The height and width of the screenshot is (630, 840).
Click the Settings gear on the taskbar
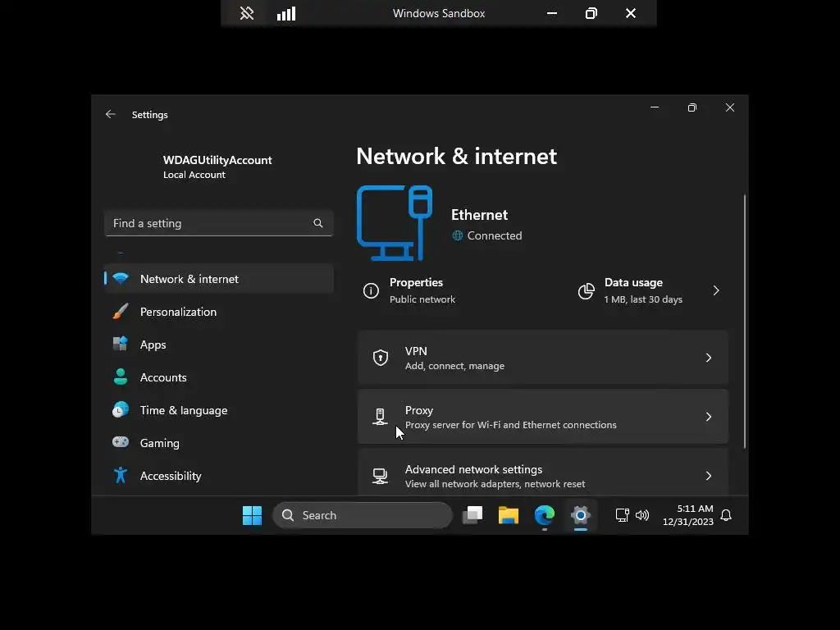tap(580, 515)
